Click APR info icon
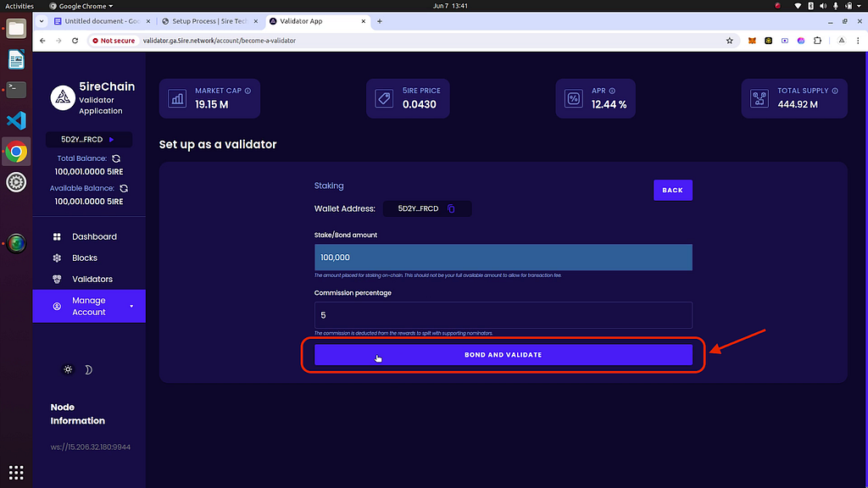The height and width of the screenshot is (488, 868). pyautogui.click(x=612, y=91)
